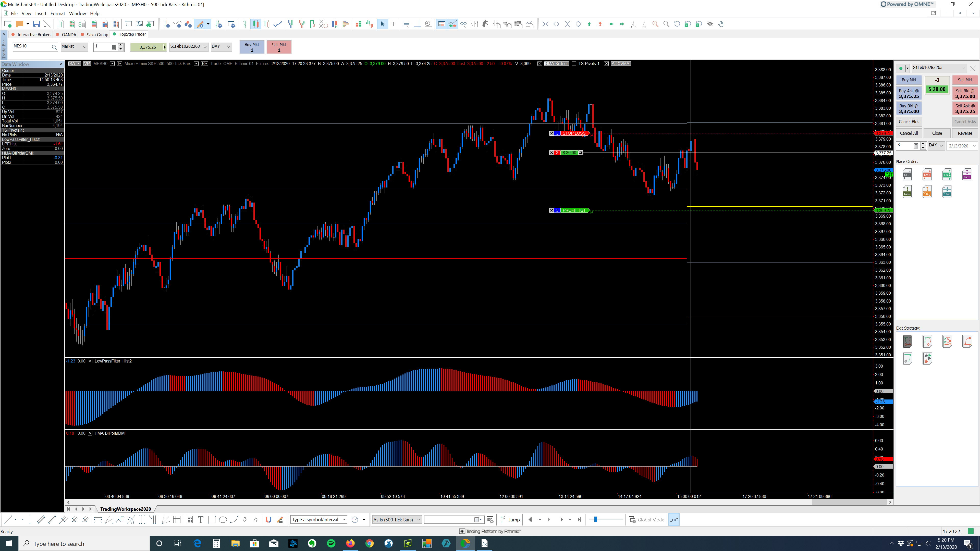This screenshot has width=980, height=551.
Task: Click the crossed-out eye hide icon
Action: [710, 24]
